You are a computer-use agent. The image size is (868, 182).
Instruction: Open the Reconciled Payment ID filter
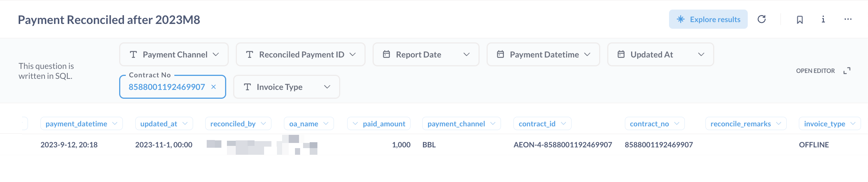point(300,55)
